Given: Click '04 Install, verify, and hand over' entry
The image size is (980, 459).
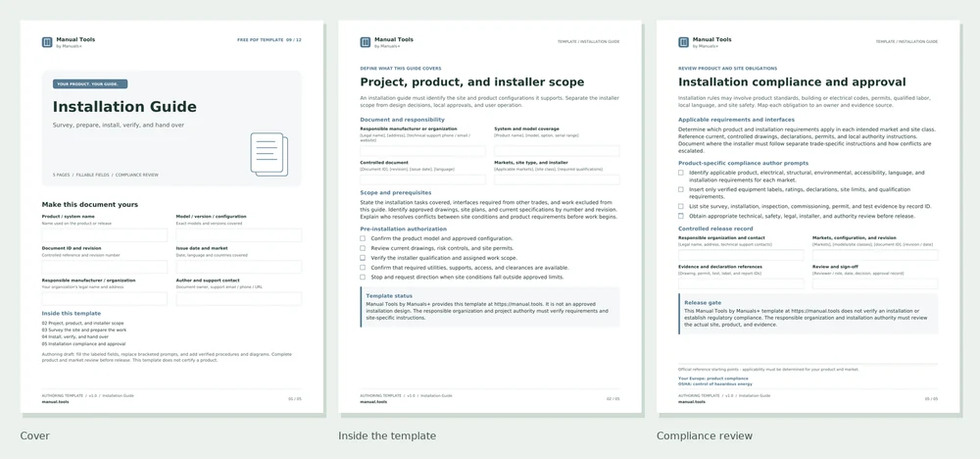Looking at the screenshot, I should click(76, 336).
